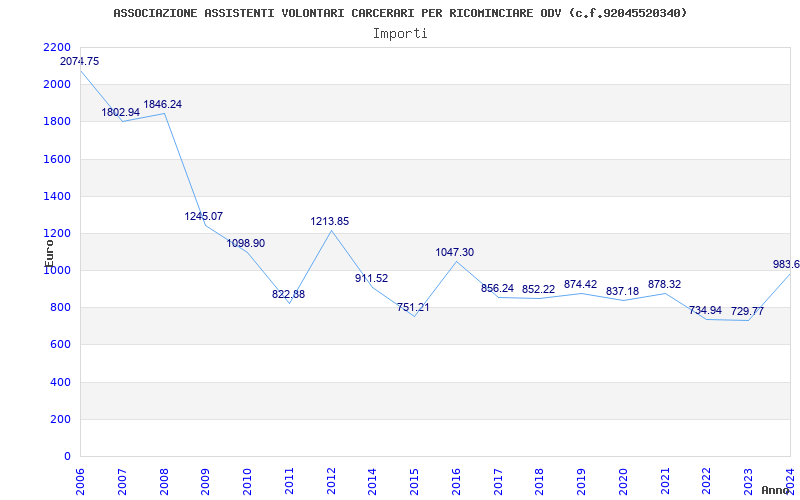
Task: Click the y-axis value 2000
Action: coord(57,85)
